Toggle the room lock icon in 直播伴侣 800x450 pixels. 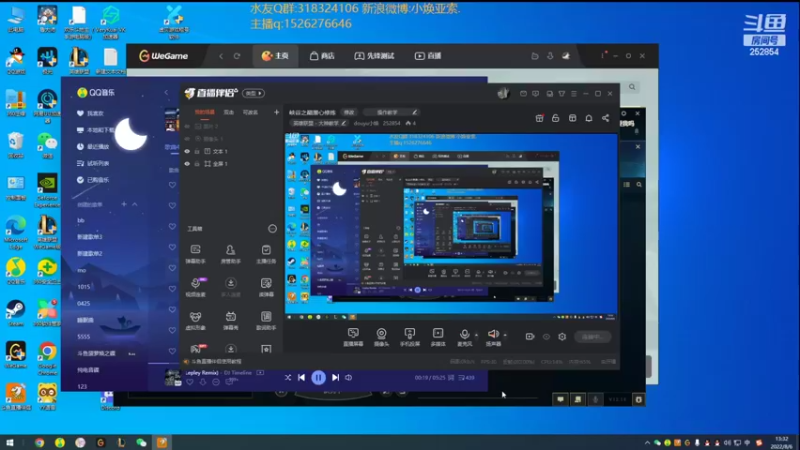click(x=556, y=118)
